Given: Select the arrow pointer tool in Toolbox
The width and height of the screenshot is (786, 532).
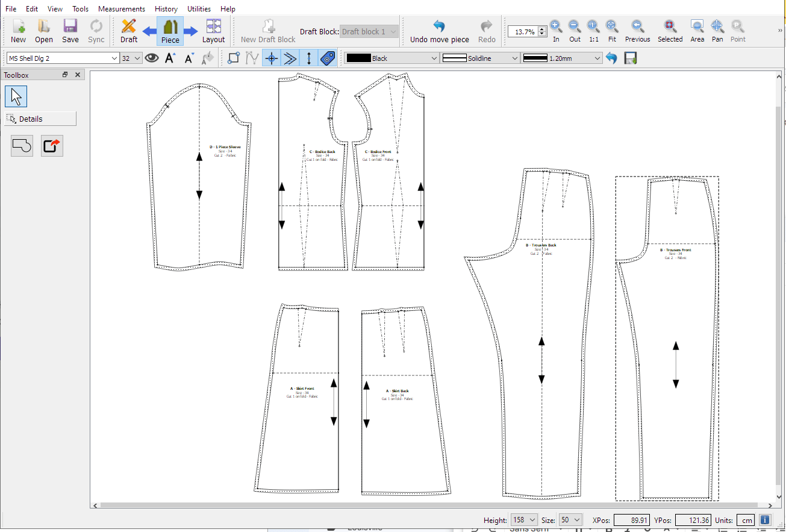Looking at the screenshot, I should click(x=16, y=96).
